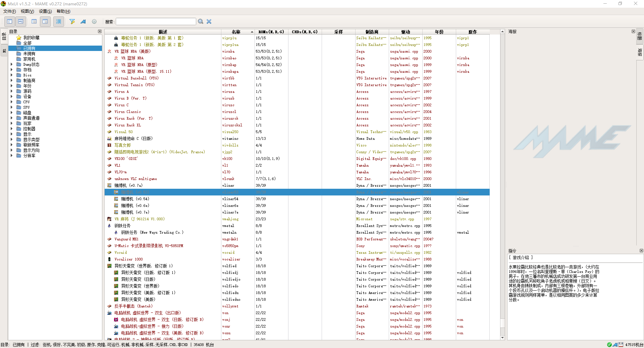The width and height of the screenshot is (644, 348).
Task: Expand the Bios tree node
Action: click(x=12, y=75)
